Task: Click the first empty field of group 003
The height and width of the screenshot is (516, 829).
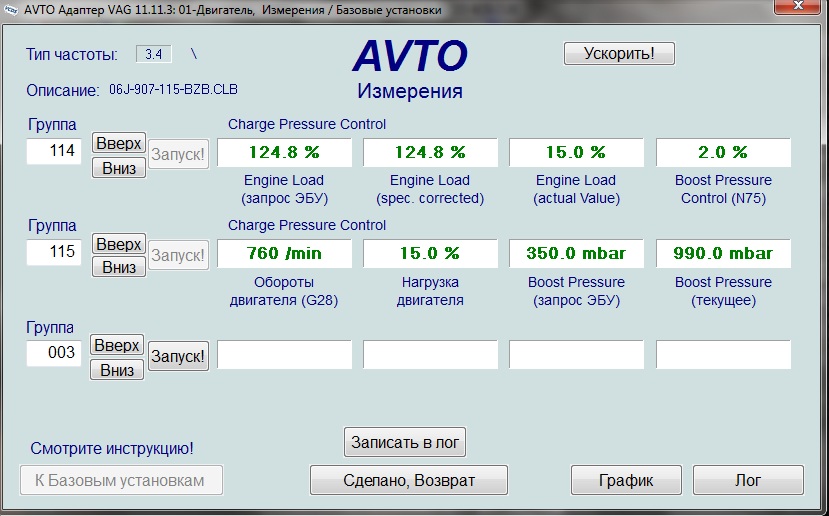Action: click(285, 355)
